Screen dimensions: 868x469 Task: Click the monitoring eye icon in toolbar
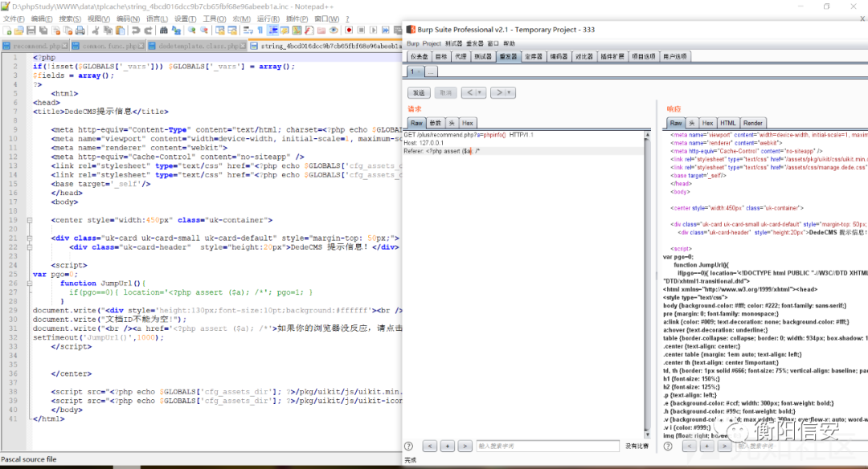point(334,31)
